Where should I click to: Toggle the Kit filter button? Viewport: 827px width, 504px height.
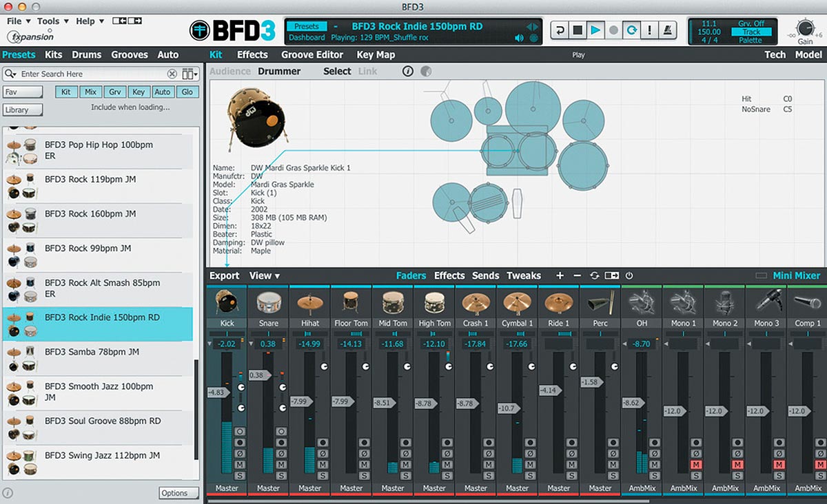click(x=66, y=92)
